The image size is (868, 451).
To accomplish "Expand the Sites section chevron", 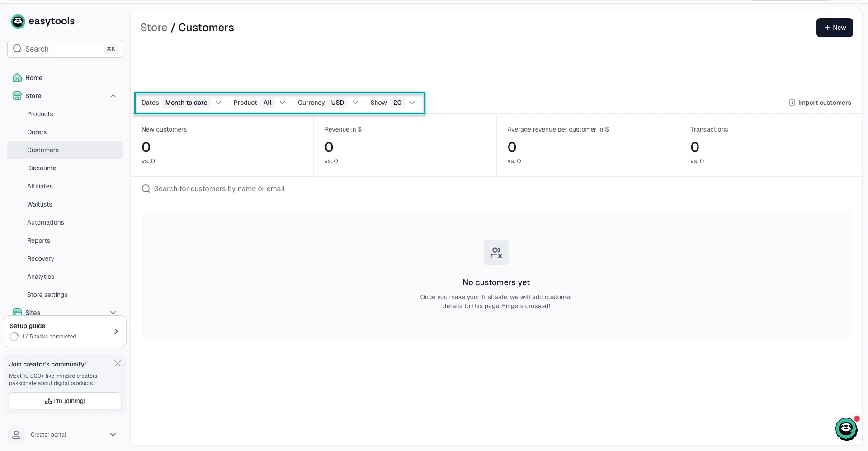I will pos(113,313).
